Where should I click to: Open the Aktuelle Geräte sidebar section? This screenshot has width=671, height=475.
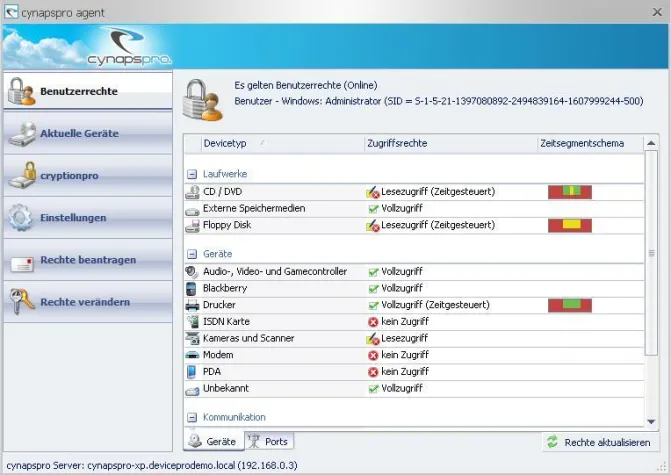88,133
